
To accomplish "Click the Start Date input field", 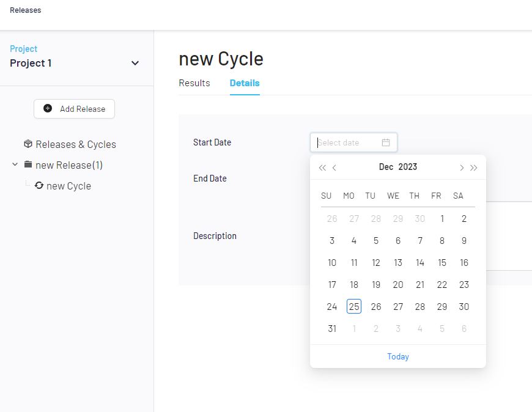I will click(x=347, y=142).
